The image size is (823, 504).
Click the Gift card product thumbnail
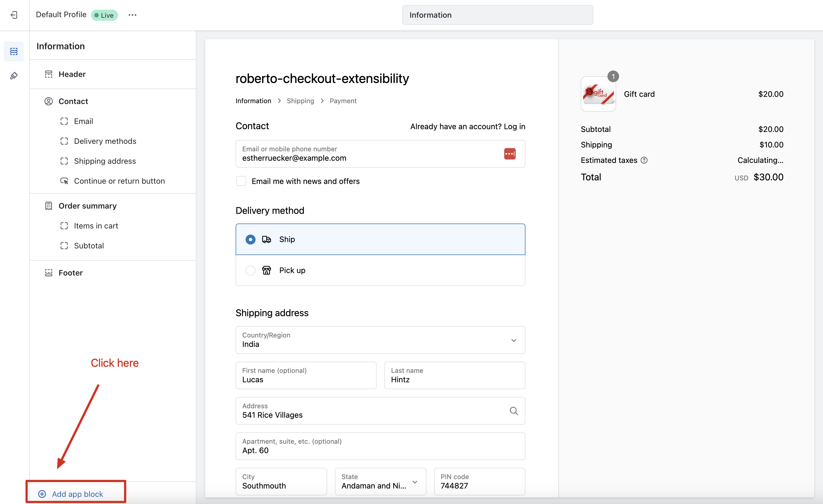598,94
